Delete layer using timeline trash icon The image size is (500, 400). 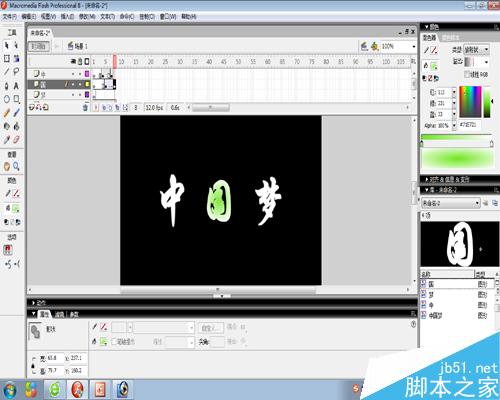pos(85,107)
